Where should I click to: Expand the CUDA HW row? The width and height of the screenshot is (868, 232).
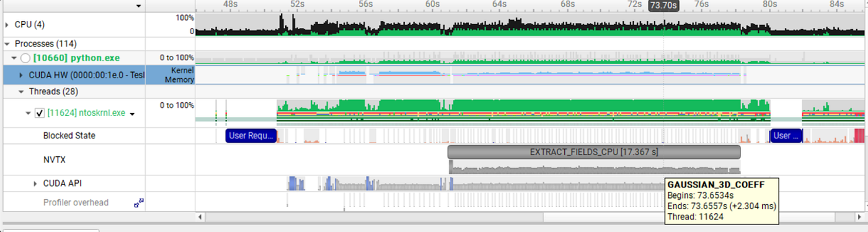click(22, 75)
